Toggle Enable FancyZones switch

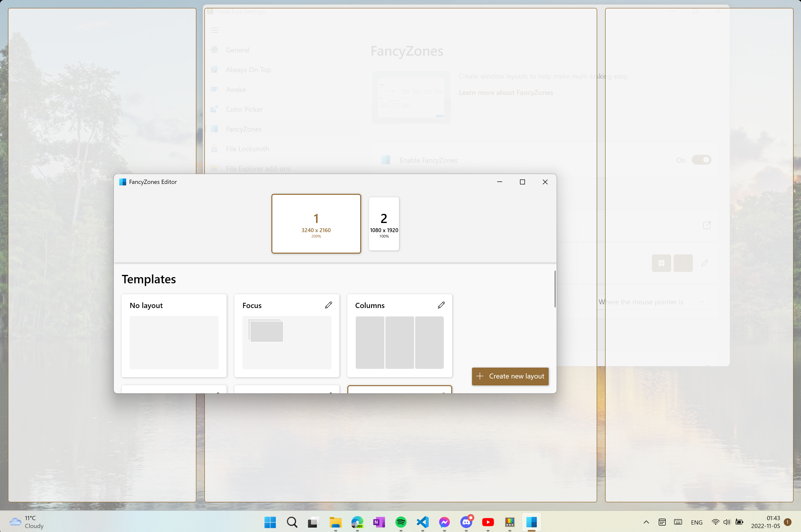(x=701, y=160)
